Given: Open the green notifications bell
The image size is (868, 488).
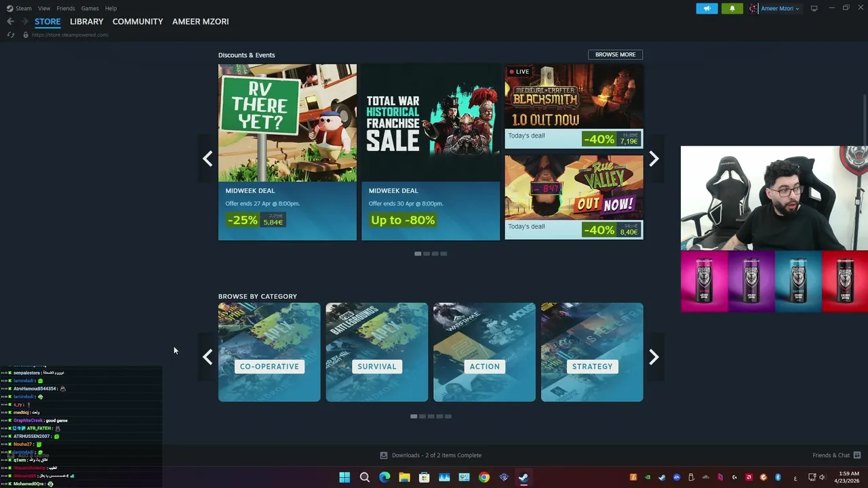Looking at the screenshot, I should click(732, 9).
